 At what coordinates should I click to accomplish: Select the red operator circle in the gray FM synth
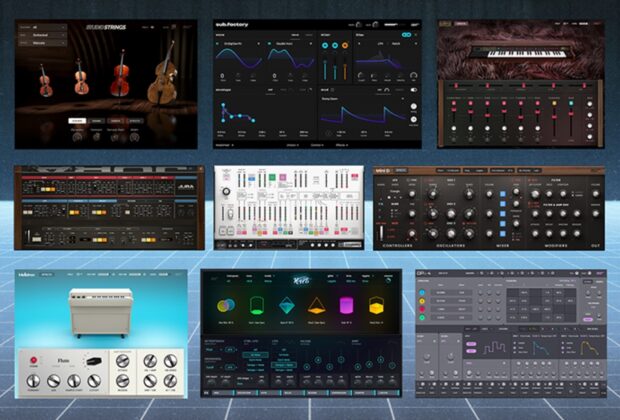click(422, 309)
